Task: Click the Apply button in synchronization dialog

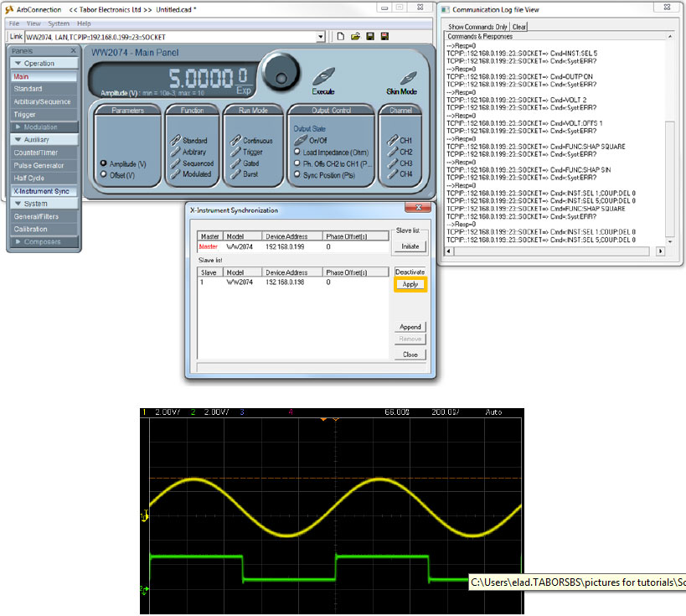Action: pos(410,284)
